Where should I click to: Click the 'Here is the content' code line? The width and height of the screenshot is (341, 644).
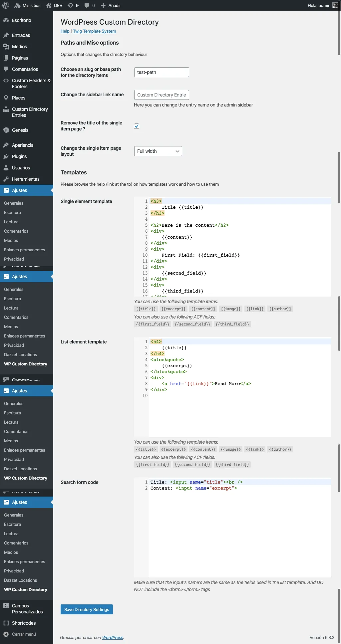pos(189,225)
